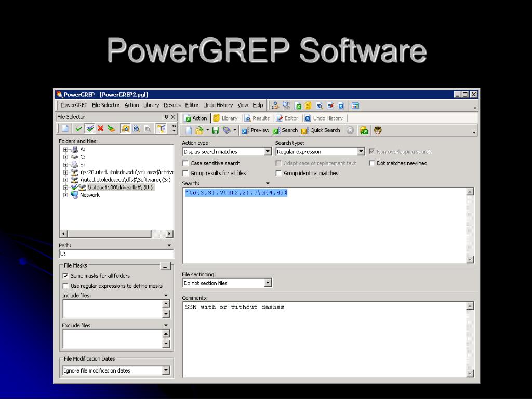This screenshot has height=399, width=532.
Task: Select the \\utad.utoledo.edu Software (S:) row
Action: (126, 180)
